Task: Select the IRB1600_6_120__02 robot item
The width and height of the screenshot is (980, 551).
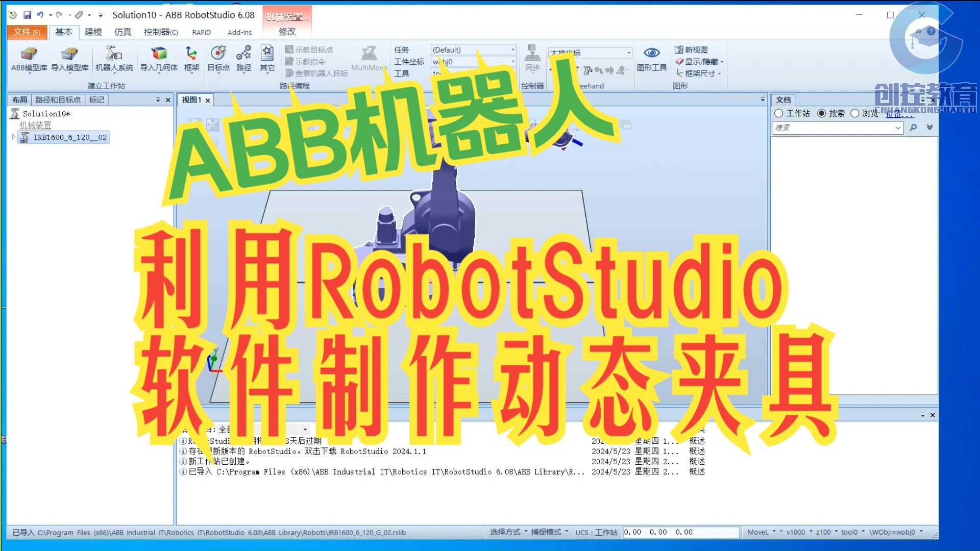Action: tap(63, 137)
